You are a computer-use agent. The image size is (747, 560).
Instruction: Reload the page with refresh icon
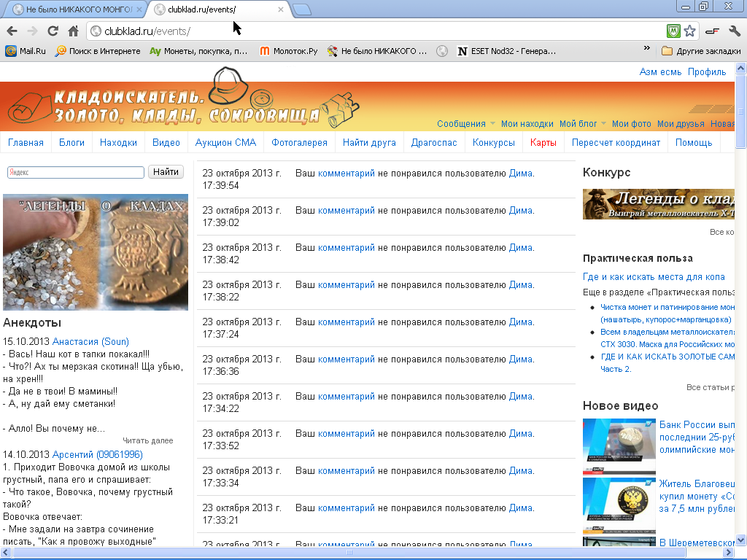53,31
